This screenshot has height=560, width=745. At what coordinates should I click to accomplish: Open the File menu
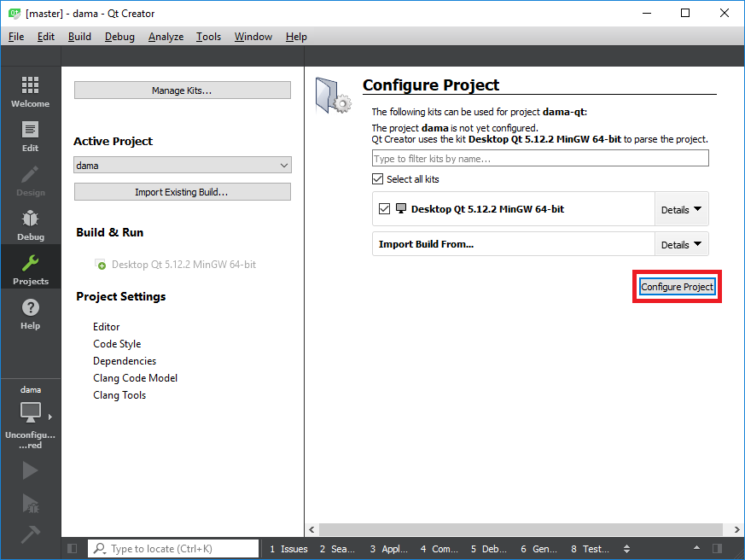[16, 37]
